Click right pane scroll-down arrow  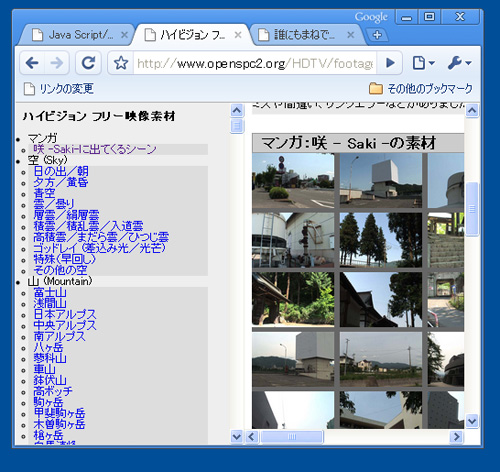(472, 421)
